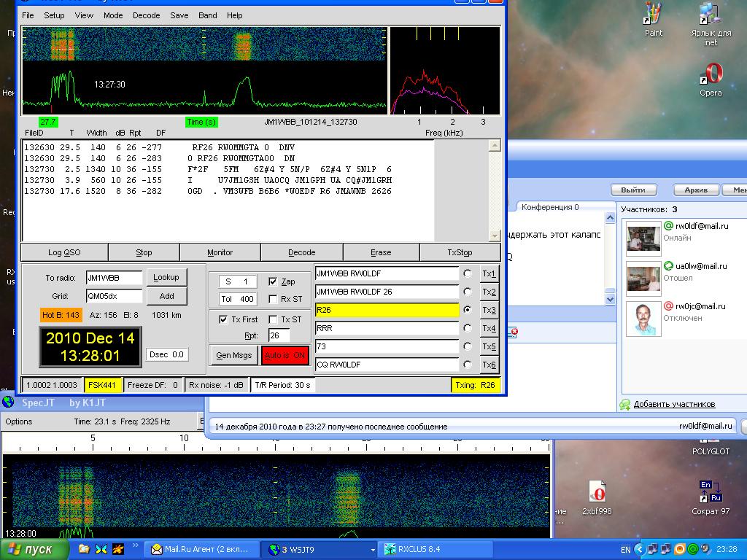Screen dimensions: 747x560
Task: Open the 2xbf998 Opera file icon
Action: click(x=597, y=497)
